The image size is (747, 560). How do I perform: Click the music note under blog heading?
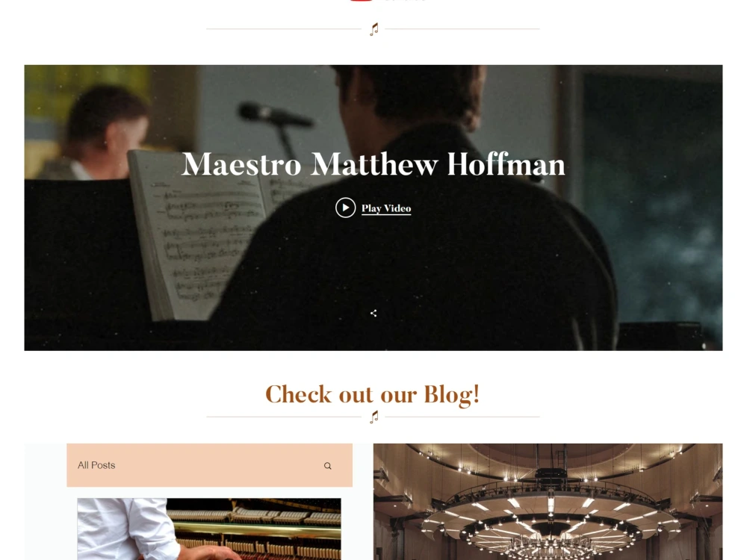pyautogui.click(x=374, y=417)
